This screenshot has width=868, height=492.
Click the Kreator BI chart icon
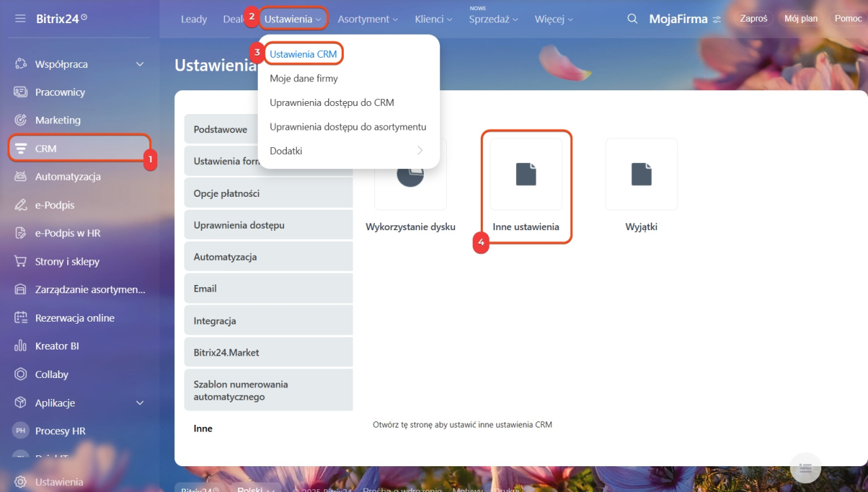point(20,346)
